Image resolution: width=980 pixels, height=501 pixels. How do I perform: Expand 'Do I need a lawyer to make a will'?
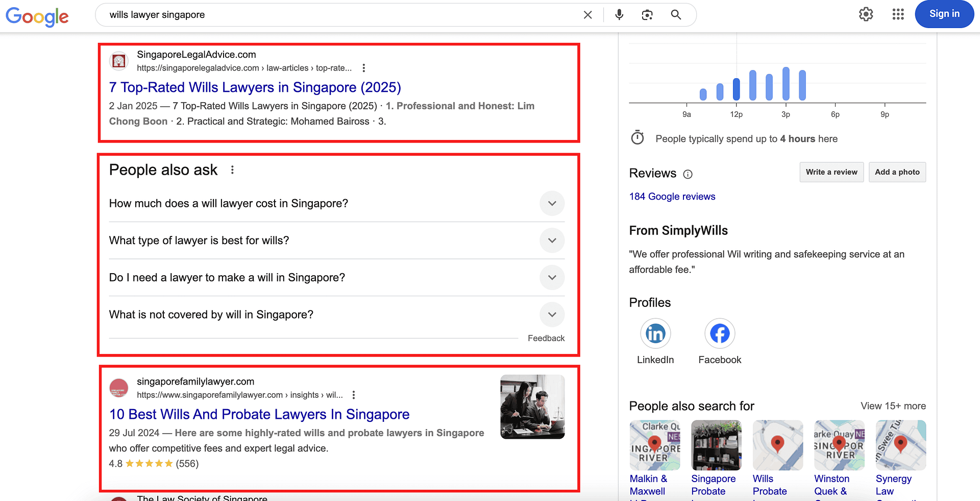pyautogui.click(x=337, y=277)
